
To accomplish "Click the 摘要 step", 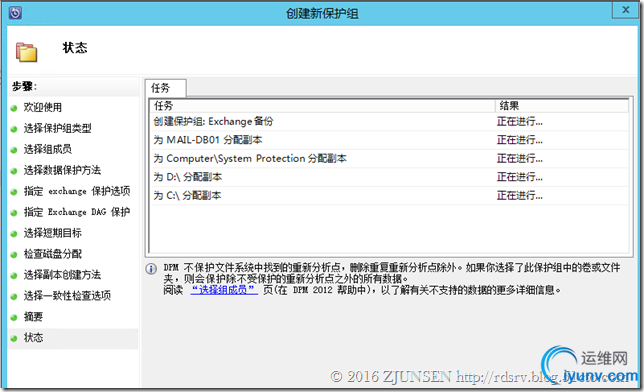I will click(x=33, y=317).
